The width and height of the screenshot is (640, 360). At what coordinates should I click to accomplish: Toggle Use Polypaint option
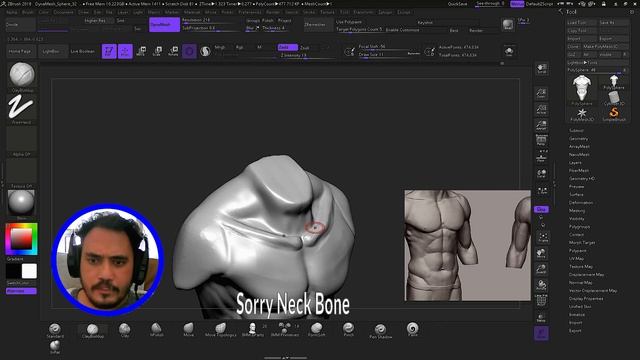coord(349,22)
